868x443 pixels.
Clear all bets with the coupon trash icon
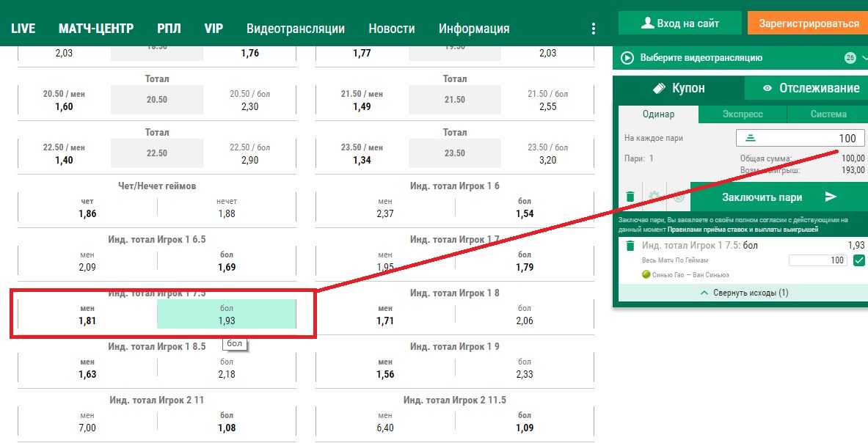[x=630, y=197]
